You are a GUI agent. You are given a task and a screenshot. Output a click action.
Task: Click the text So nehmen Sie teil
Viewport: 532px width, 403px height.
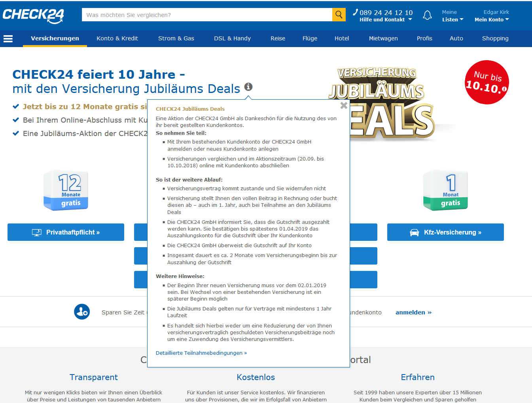181,133
